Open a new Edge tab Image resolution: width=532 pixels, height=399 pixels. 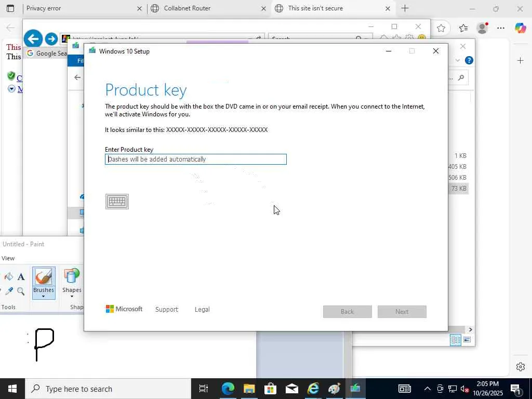click(x=405, y=8)
